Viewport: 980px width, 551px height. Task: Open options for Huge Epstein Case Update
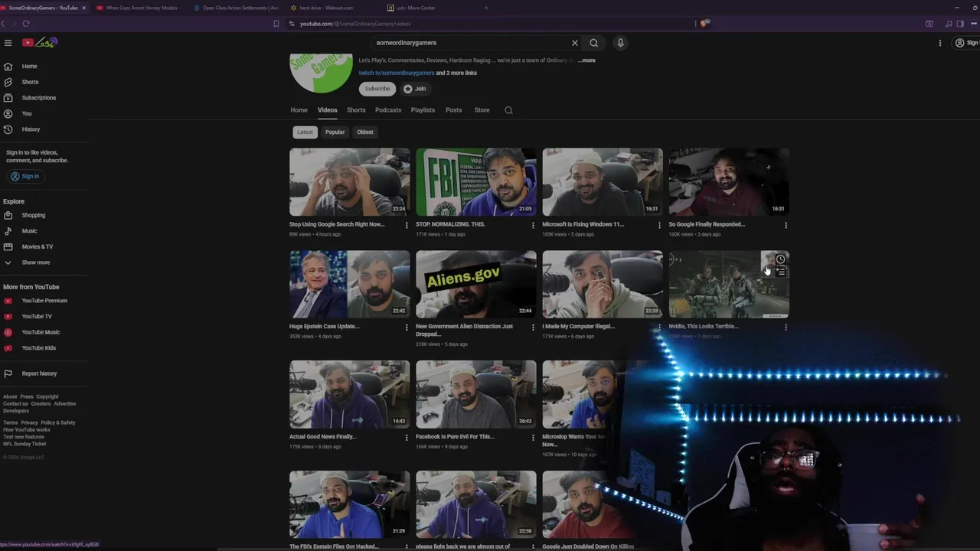(x=407, y=327)
